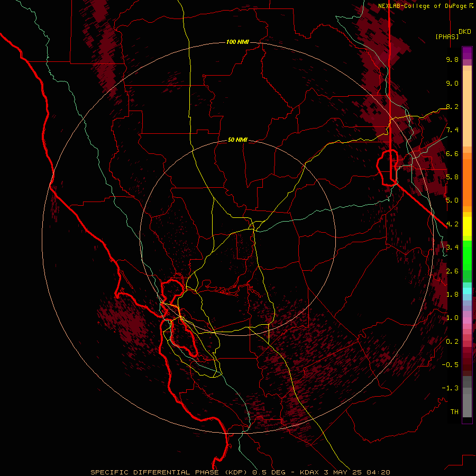Click the 4.2 scale value

click(x=452, y=224)
